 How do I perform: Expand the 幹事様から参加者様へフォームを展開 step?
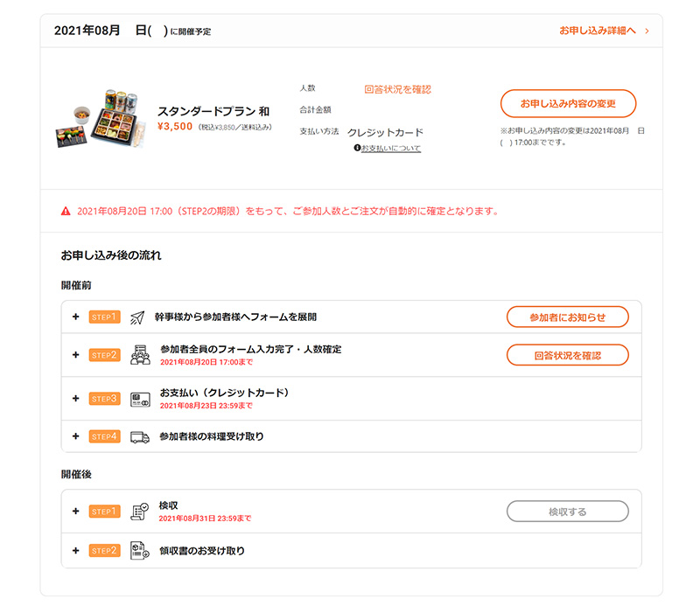tap(76, 317)
